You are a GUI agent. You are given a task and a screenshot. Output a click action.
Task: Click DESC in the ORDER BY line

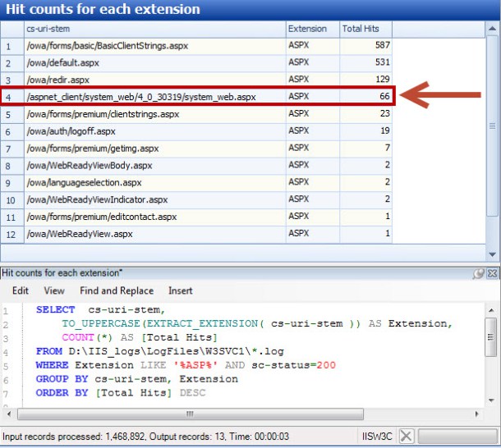193,393
